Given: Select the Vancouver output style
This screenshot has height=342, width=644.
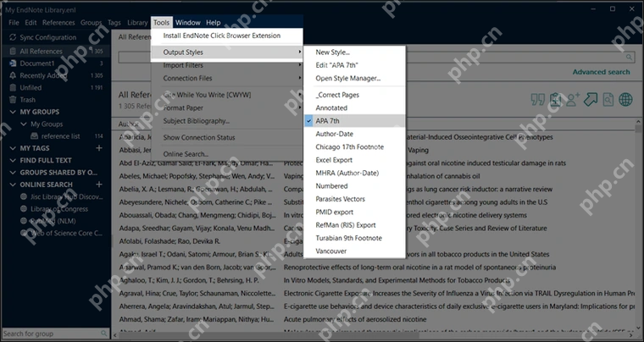Looking at the screenshot, I should [x=354, y=251].
